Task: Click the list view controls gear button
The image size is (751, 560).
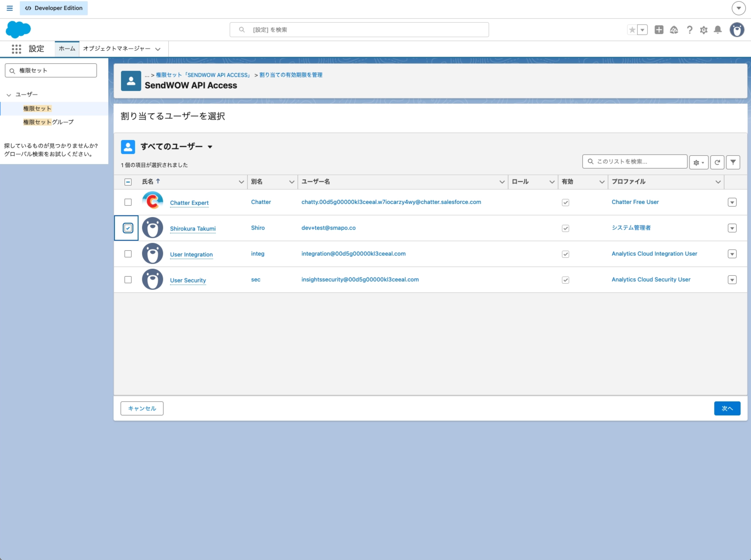Action: pos(699,162)
